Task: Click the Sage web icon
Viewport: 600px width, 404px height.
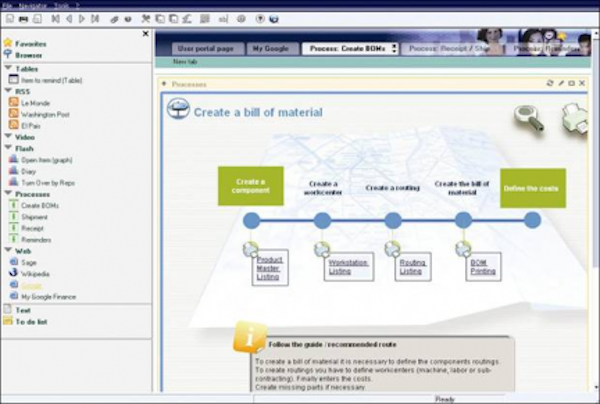Action: pyautogui.click(x=14, y=262)
